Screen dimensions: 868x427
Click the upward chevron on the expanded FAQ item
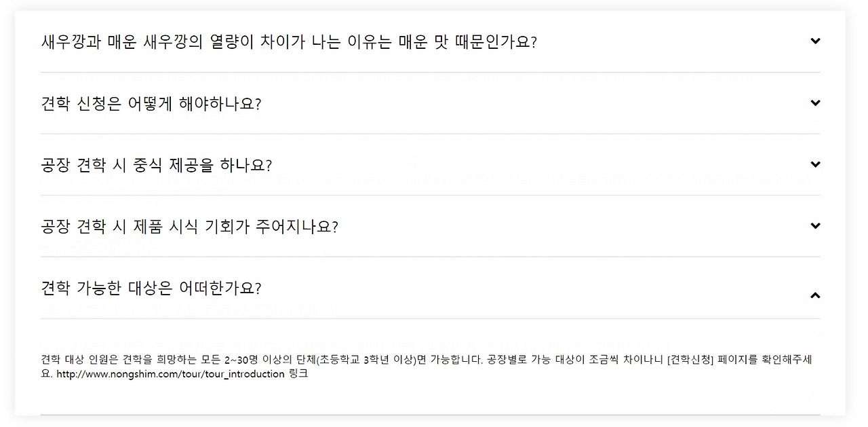(815, 295)
